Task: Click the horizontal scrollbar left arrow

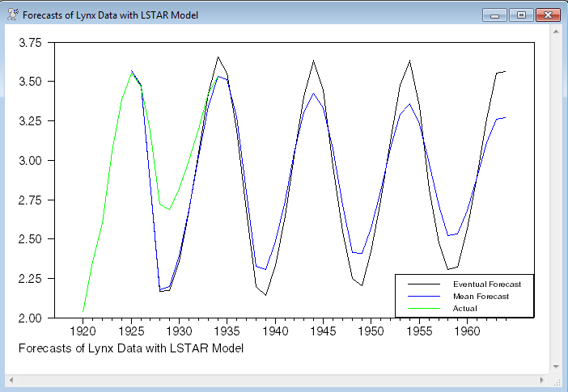Action: coord(11,380)
